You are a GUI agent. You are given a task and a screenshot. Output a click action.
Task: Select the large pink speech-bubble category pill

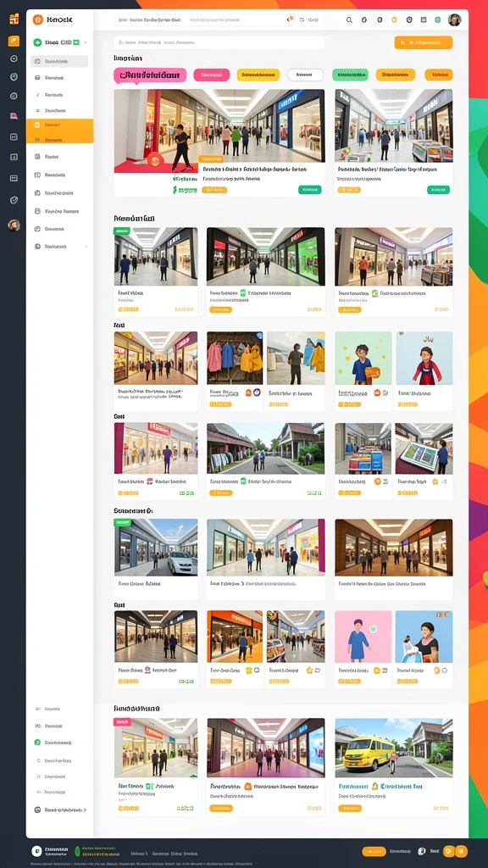click(x=150, y=75)
